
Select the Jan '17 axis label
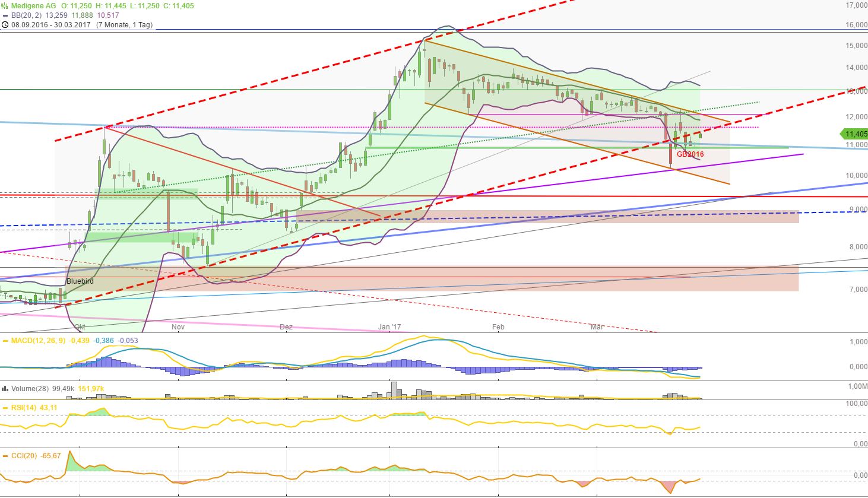pyautogui.click(x=390, y=326)
